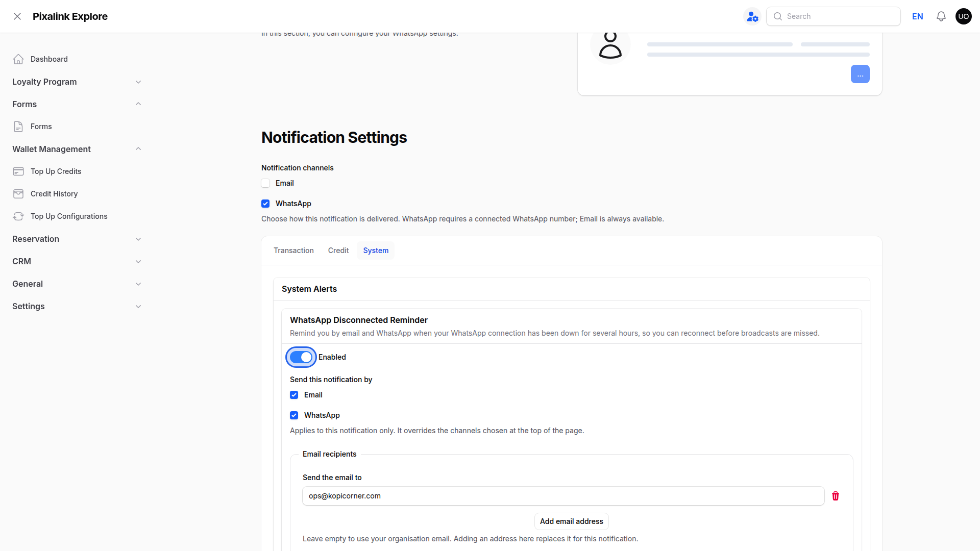Viewport: 980px width, 551px height.
Task: Close the sidebar with the X icon
Action: point(17,16)
